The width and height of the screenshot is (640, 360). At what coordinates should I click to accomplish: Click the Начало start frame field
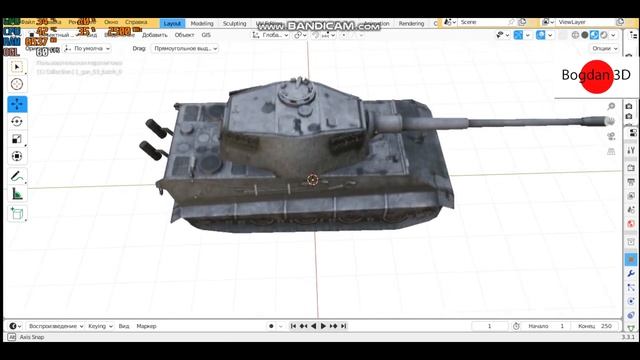tap(547, 326)
